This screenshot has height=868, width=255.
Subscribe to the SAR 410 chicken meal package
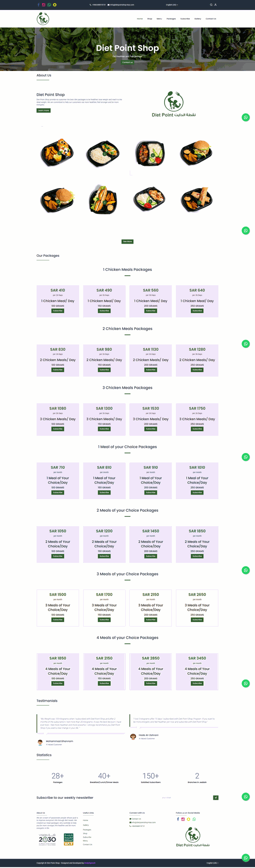(x=58, y=311)
